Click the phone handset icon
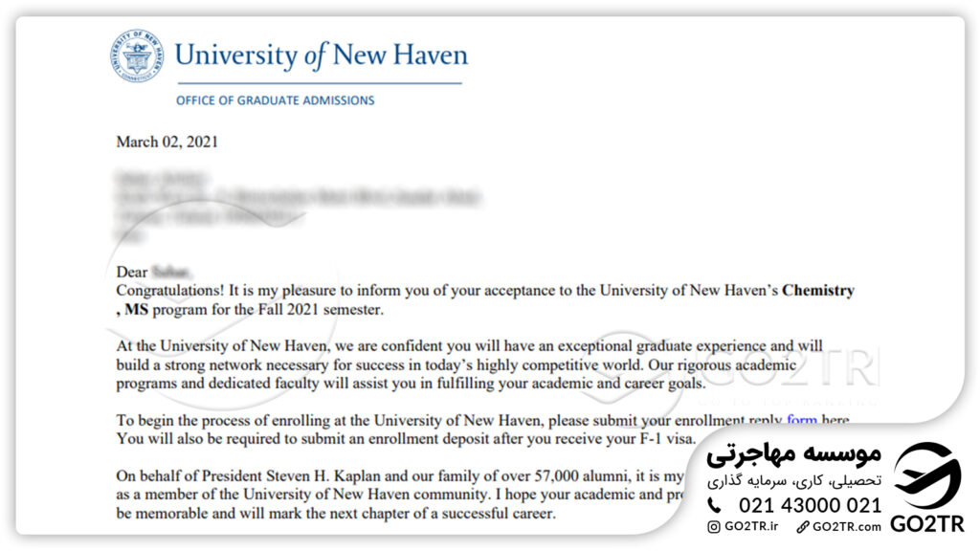980x551 pixels. click(714, 505)
